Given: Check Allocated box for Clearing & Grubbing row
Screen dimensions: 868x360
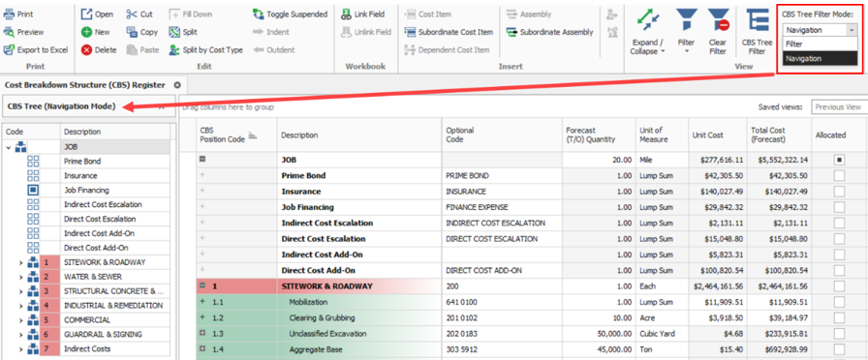Looking at the screenshot, I should tap(839, 318).
